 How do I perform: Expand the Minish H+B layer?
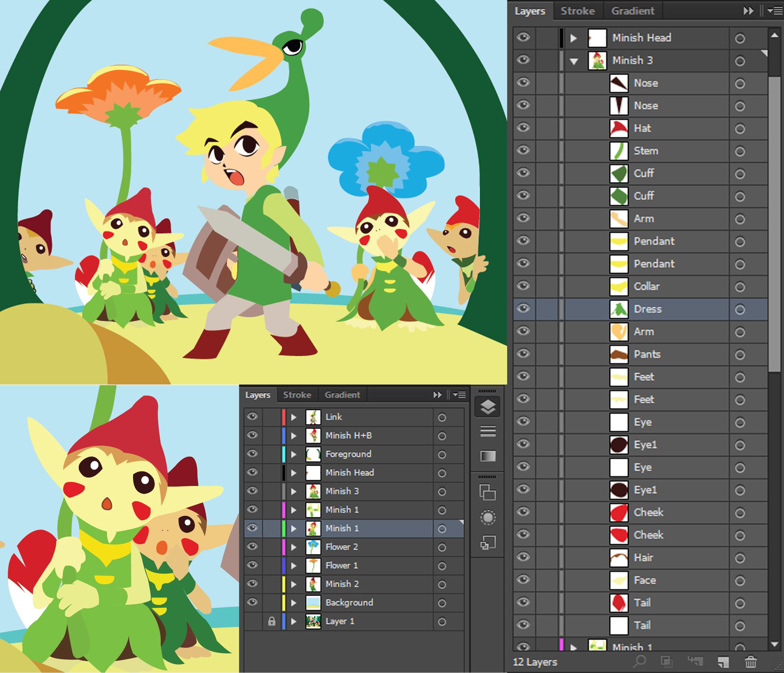[294, 436]
